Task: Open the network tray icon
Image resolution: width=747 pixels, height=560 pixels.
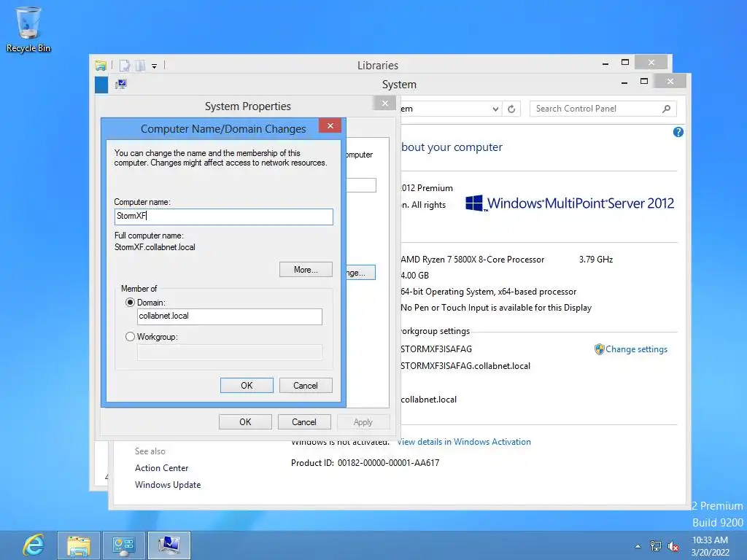Action: [656, 546]
